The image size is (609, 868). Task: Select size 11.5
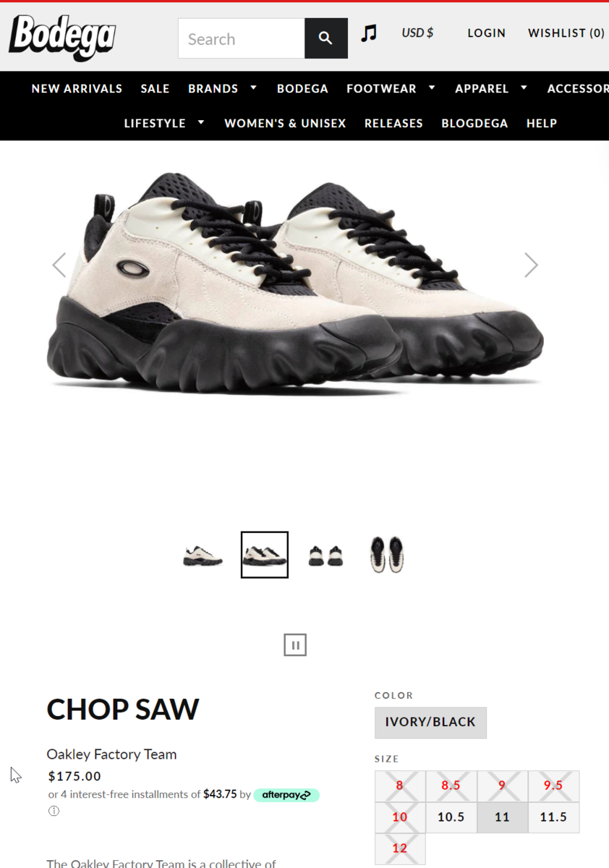[x=553, y=817]
